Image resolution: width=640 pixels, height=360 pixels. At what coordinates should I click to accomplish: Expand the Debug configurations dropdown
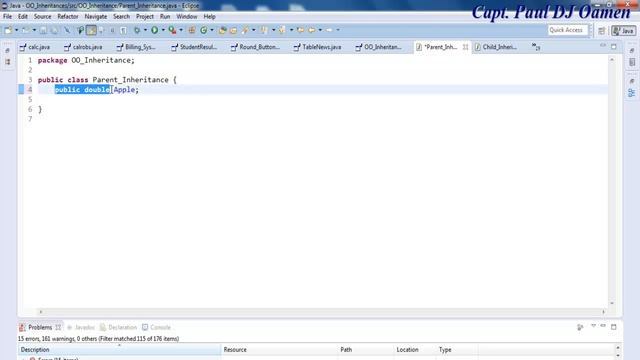(145, 30)
